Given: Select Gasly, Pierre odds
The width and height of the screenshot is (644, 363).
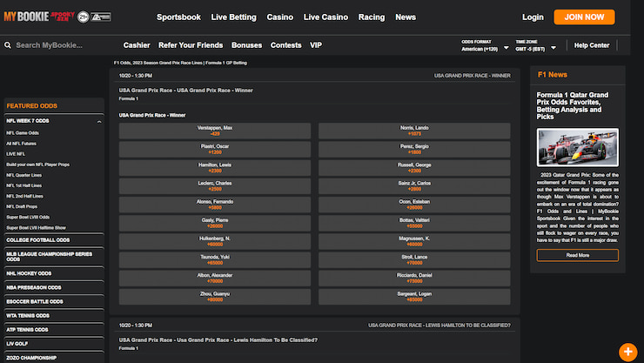Looking at the screenshot, I should point(215,223).
